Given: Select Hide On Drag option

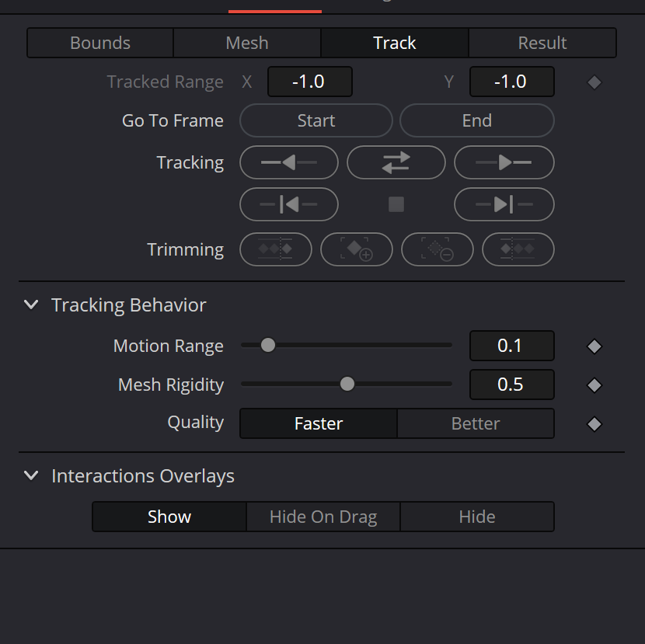Looking at the screenshot, I should pyautogui.click(x=323, y=517).
